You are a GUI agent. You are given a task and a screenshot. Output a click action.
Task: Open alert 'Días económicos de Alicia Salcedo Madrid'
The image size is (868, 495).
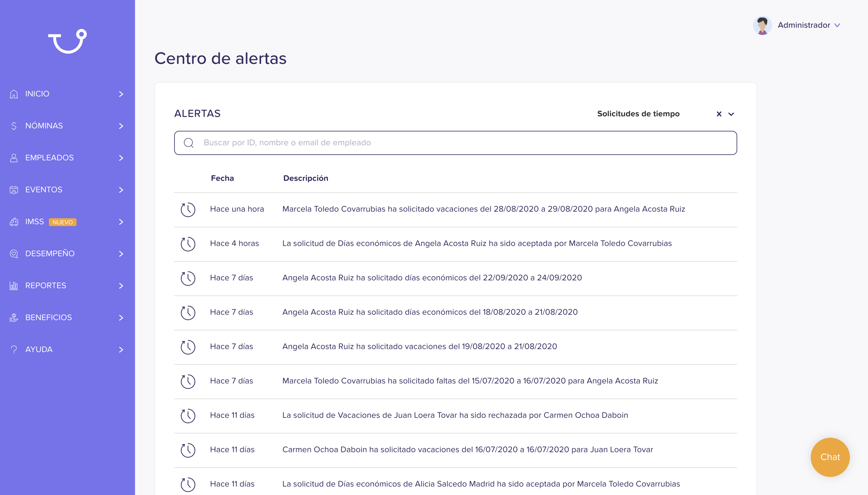pyautogui.click(x=481, y=484)
